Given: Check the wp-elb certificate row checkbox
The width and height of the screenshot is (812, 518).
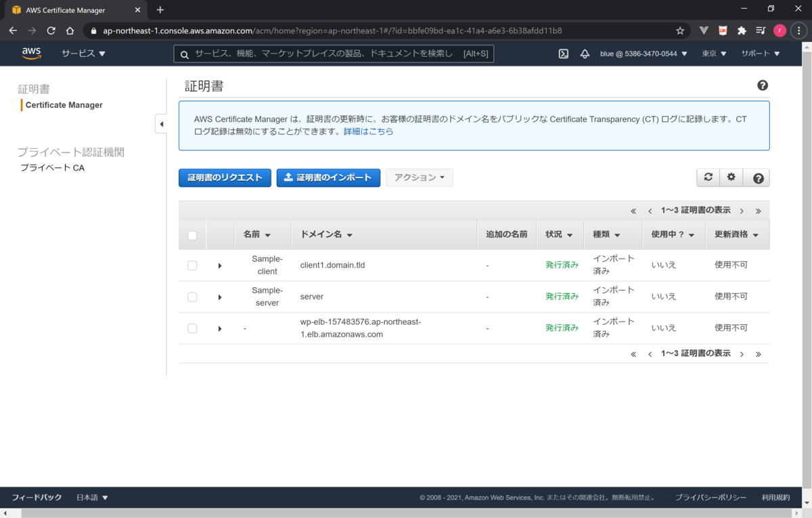Looking at the screenshot, I should (192, 328).
